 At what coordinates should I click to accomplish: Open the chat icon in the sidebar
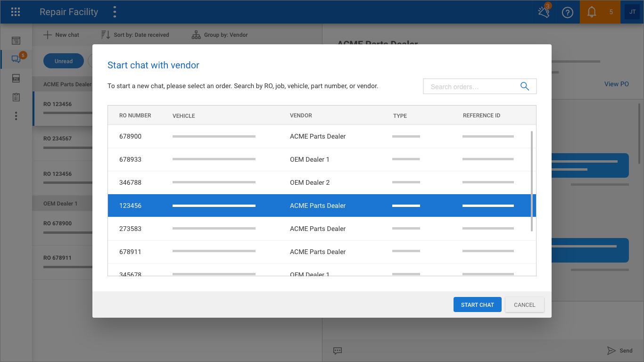click(16, 59)
